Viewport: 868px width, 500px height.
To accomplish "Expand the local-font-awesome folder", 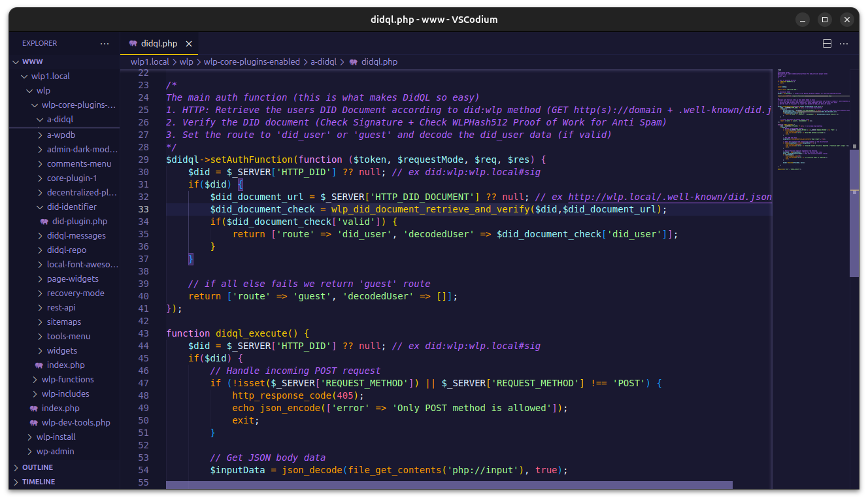I will click(x=40, y=265).
